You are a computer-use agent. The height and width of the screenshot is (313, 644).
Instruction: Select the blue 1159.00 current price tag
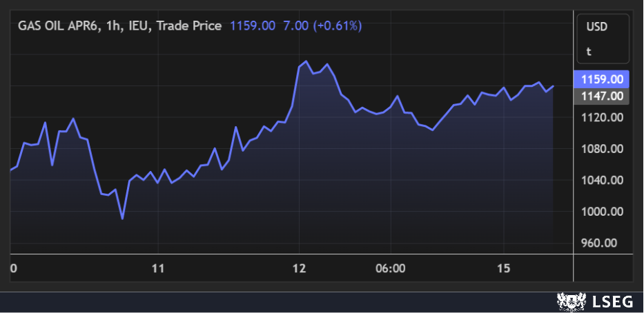(601, 80)
